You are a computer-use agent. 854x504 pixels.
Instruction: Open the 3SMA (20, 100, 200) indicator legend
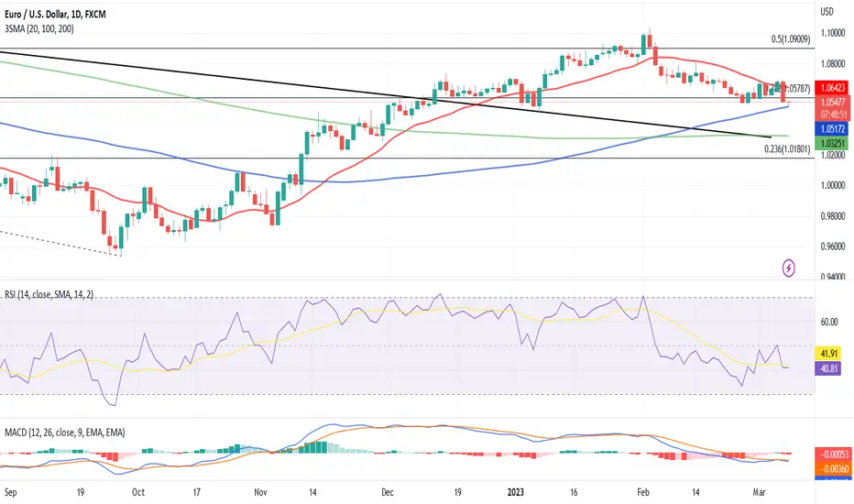[x=39, y=29]
